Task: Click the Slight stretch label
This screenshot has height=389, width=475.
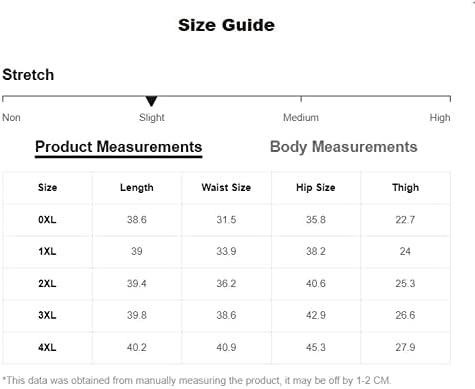Action: [x=152, y=117]
